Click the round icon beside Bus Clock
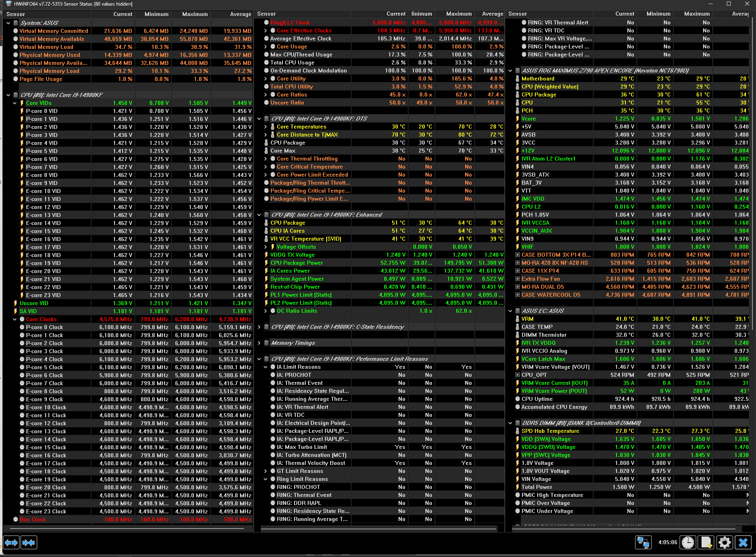The width and height of the screenshot is (756, 557). 16,519
